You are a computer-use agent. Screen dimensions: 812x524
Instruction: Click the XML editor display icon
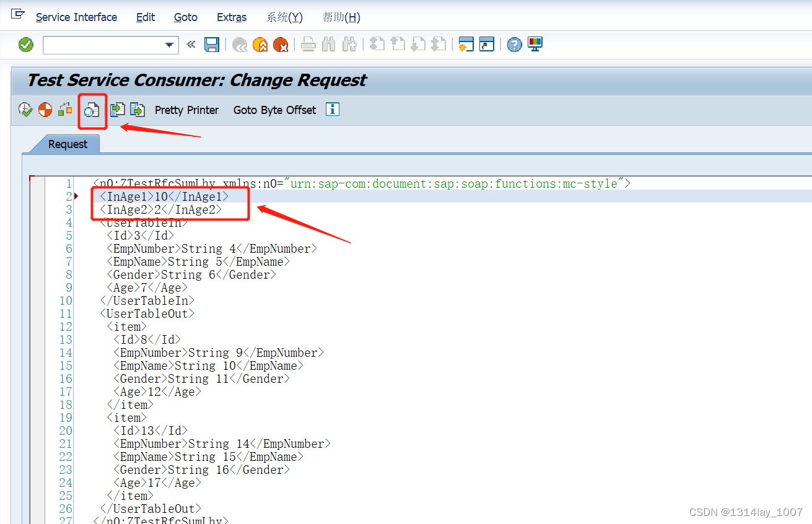click(x=92, y=110)
